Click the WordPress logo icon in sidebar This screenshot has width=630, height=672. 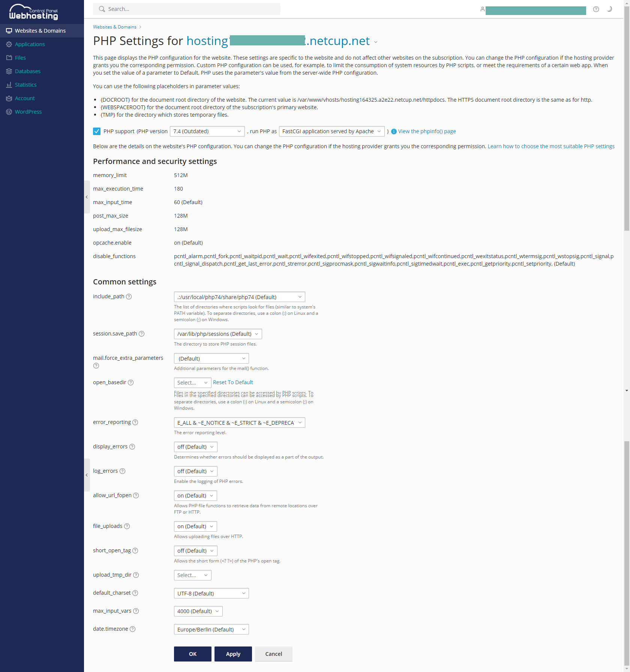9,112
